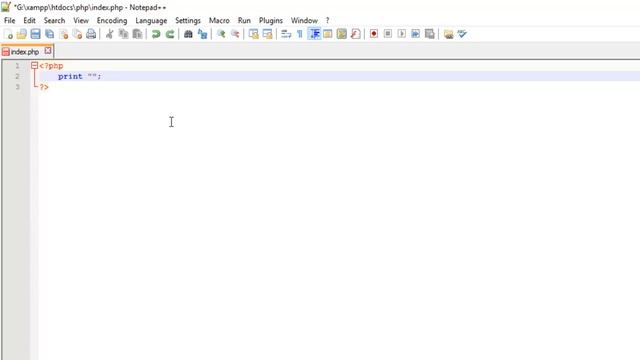Undo last edit
The image size is (640, 360).
click(x=156, y=34)
